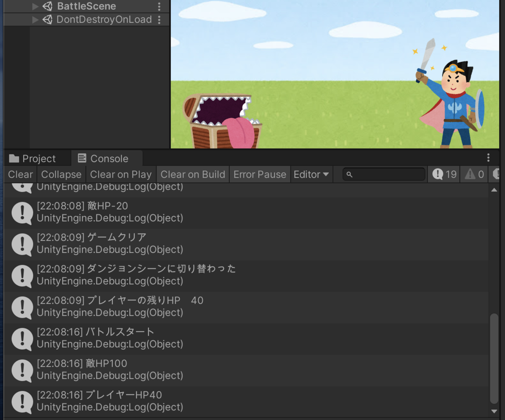Toggle warning message count filter showing 0
The height and width of the screenshot is (420, 505).
coord(474,174)
